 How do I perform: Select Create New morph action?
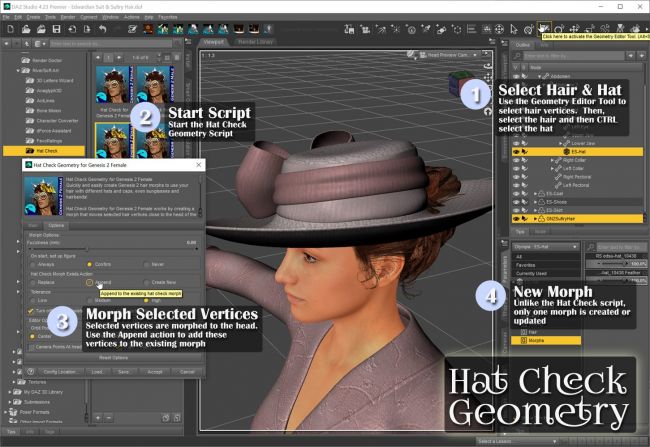coord(146,283)
